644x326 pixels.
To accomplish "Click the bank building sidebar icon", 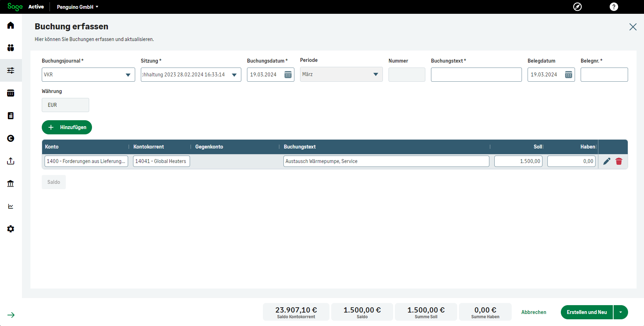I will click(x=11, y=184).
